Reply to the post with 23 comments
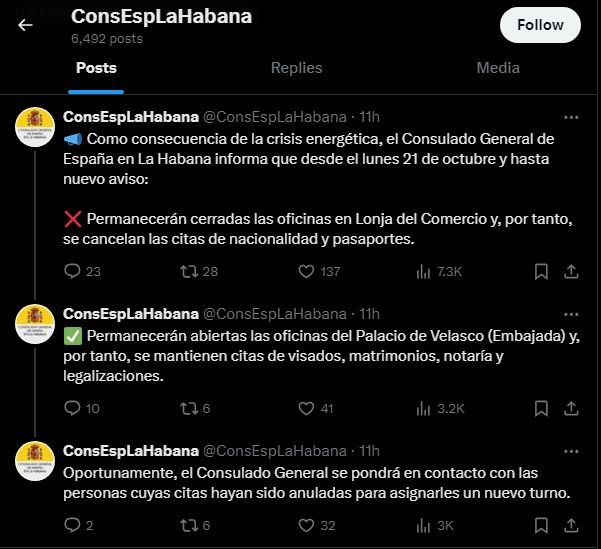Screen dimensions: 601x549 pos(72,271)
